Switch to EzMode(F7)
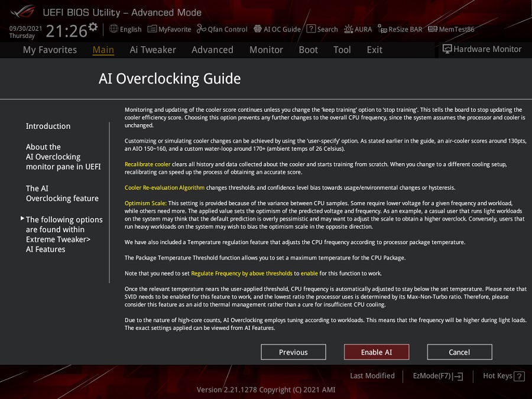The height and width of the screenshot is (399, 532). coord(432,376)
